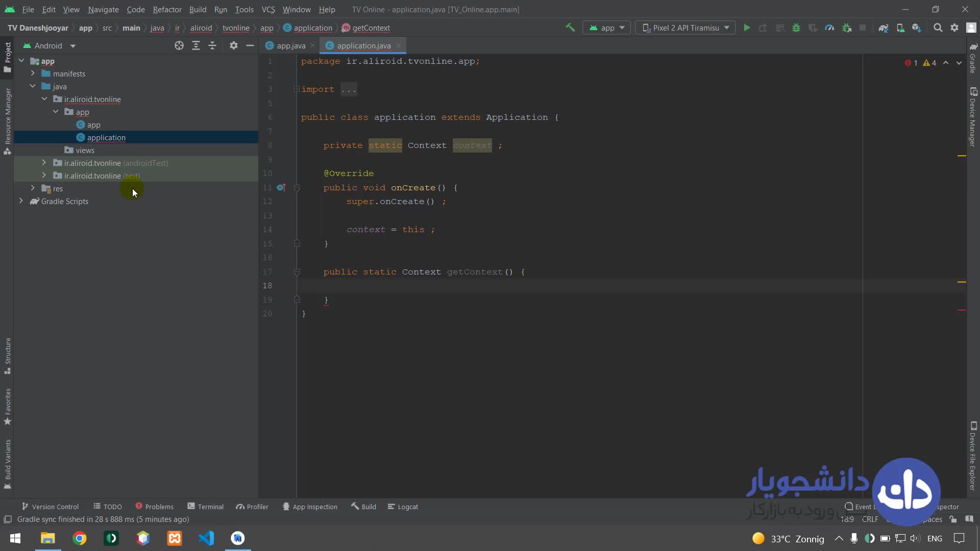Open the app run configuration dropdown

point(607,28)
